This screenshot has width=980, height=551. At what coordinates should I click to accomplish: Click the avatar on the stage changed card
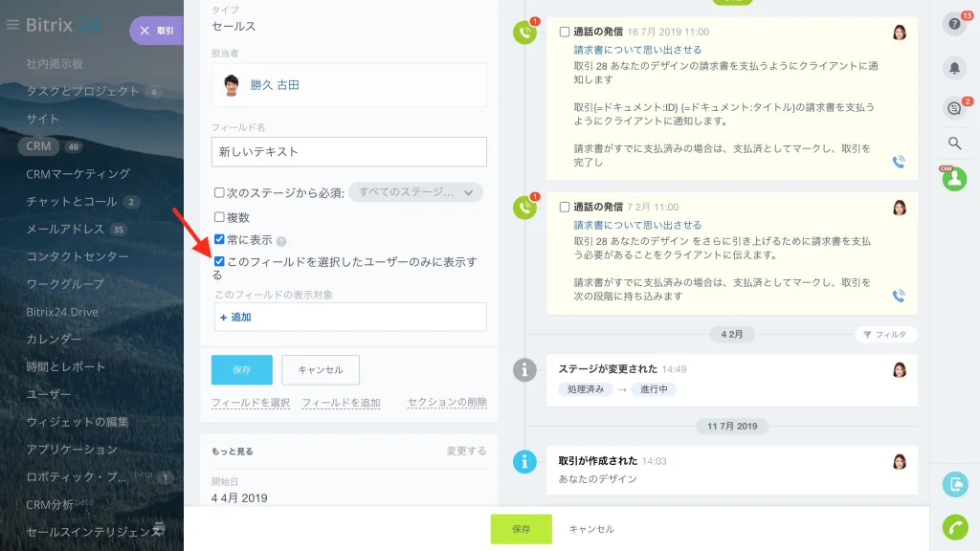(x=900, y=370)
